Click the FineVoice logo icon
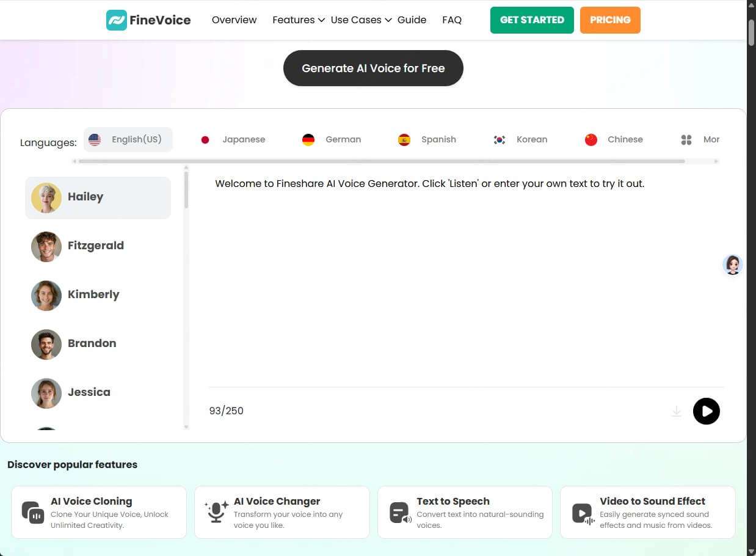Screen dimensions: 756x556 click(x=116, y=20)
